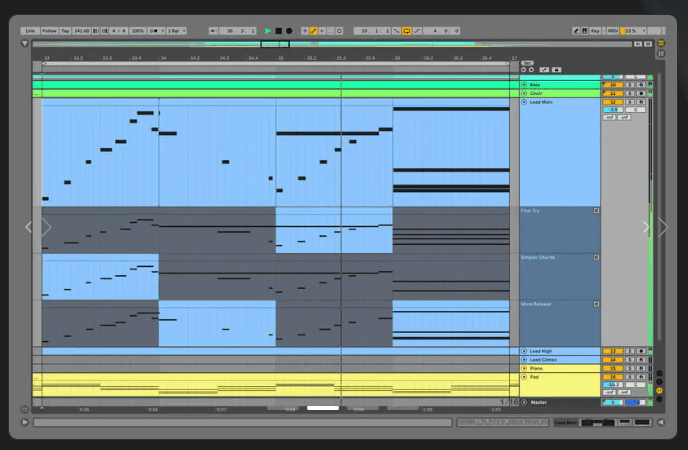Image resolution: width=688 pixels, height=450 pixels.
Task: Click the loop start position field
Action: pyautogui.click(x=373, y=31)
